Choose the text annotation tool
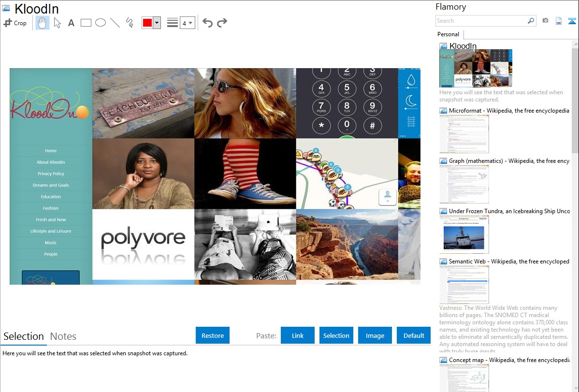Viewport: 579px width, 392px height. pos(71,23)
